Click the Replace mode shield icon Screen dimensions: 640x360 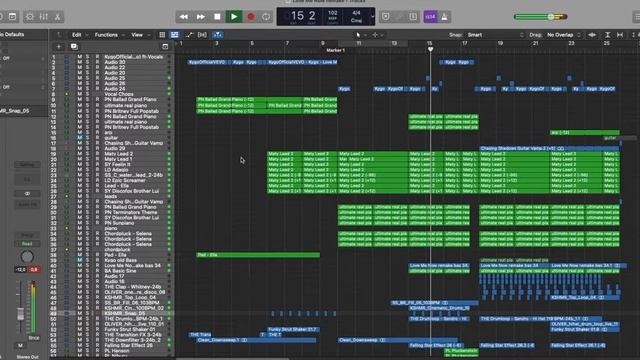pos(385,17)
